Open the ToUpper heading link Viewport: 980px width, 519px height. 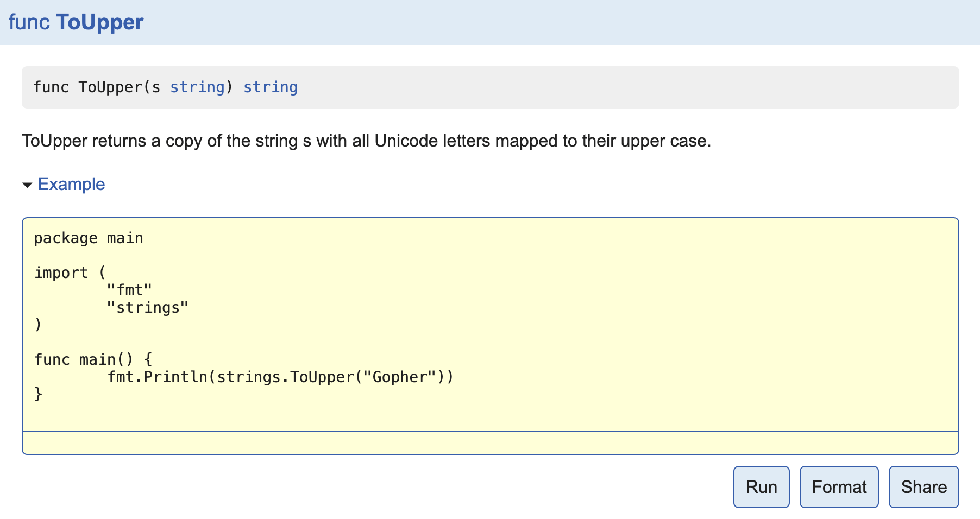tap(99, 22)
